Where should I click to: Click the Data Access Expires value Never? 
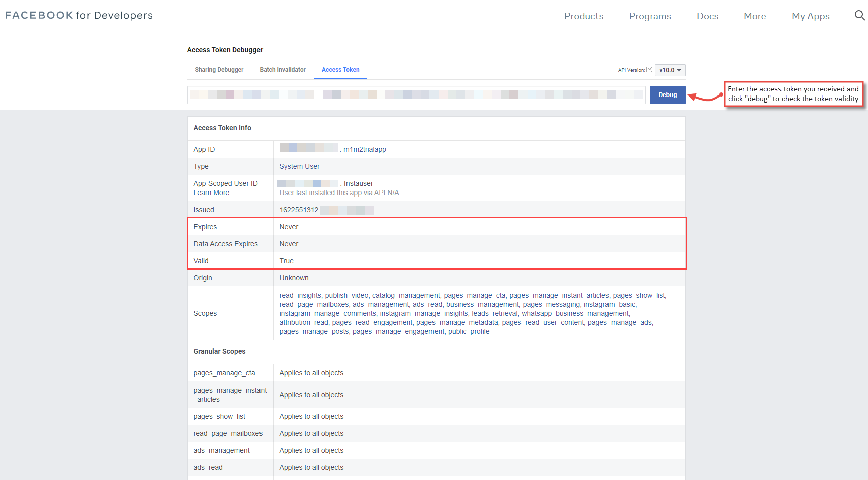(x=289, y=244)
